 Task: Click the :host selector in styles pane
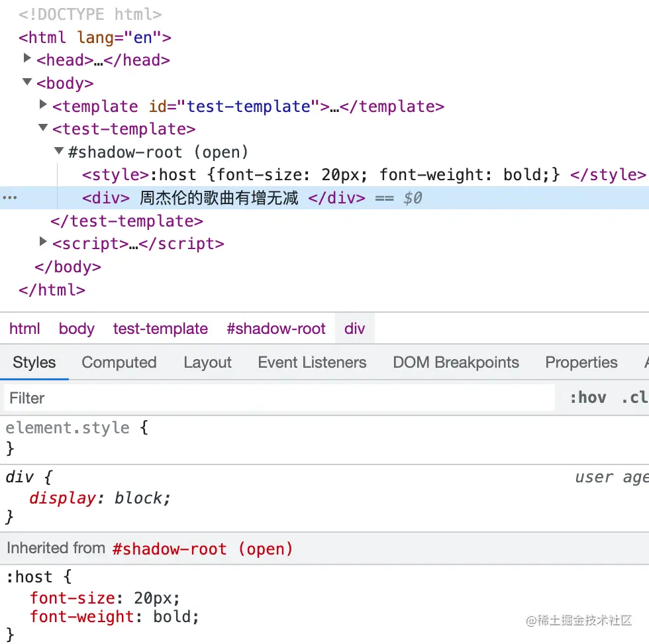(x=29, y=577)
